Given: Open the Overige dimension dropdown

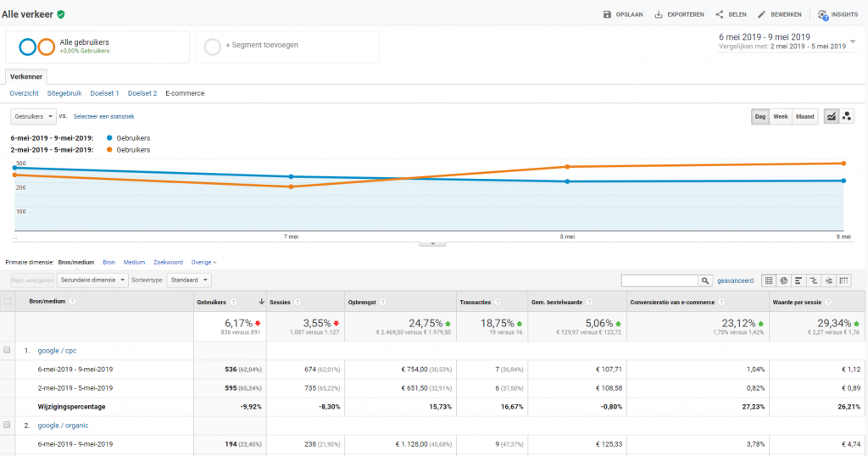Looking at the screenshot, I should pos(203,262).
